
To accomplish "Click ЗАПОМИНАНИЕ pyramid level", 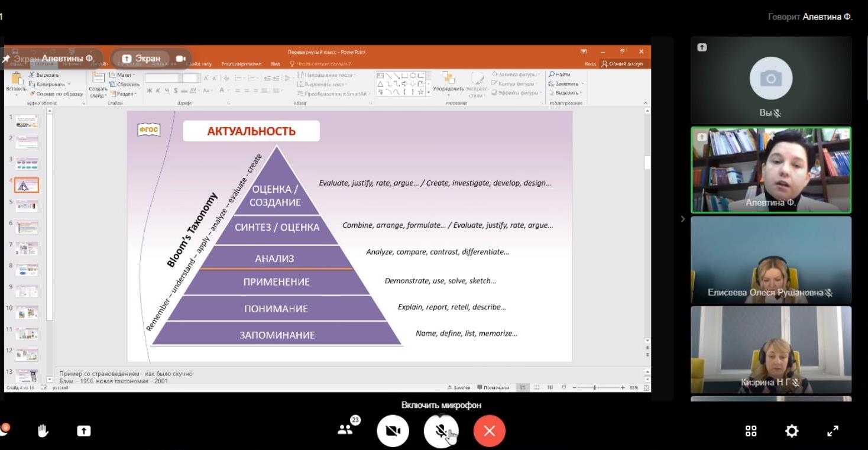I will [277, 335].
